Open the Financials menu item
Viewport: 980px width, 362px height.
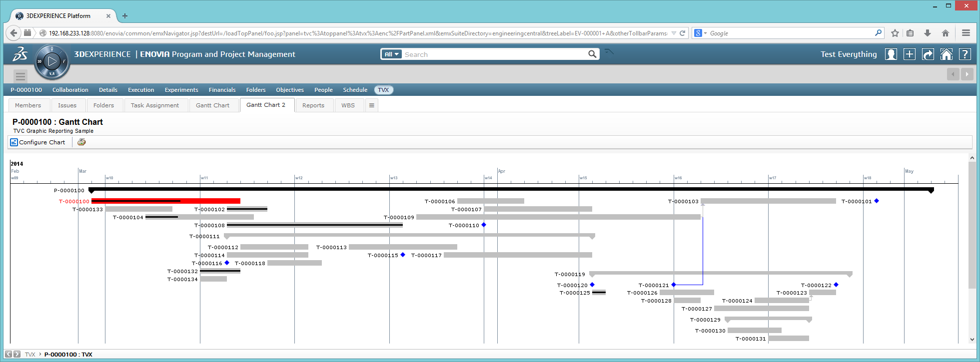(x=222, y=90)
